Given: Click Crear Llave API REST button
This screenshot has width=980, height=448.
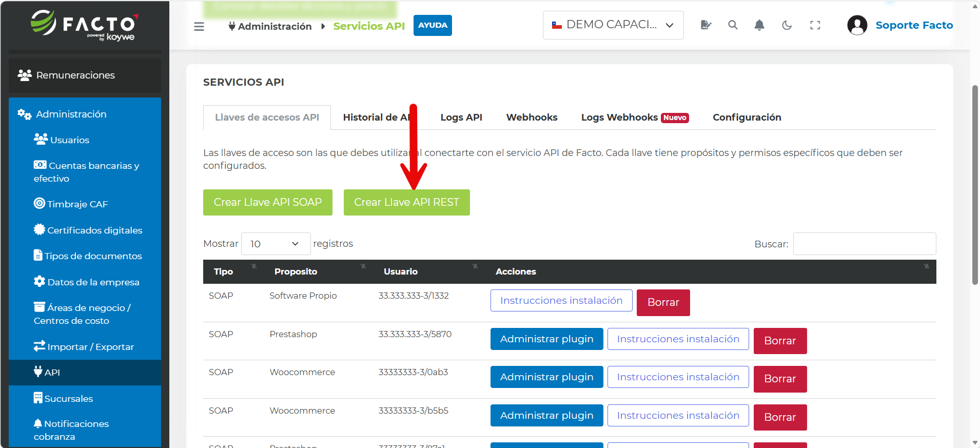Looking at the screenshot, I should point(407,202).
